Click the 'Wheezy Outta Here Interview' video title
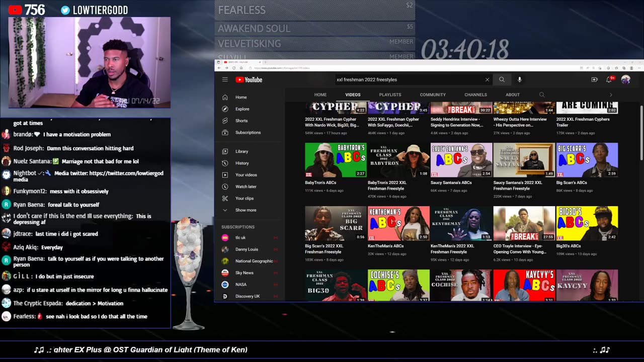 pyautogui.click(x=520, y=122)
